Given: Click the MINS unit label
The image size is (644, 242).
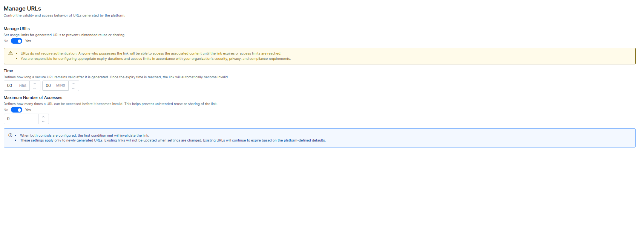Looking at the screenshot, I should pos(61,86).
